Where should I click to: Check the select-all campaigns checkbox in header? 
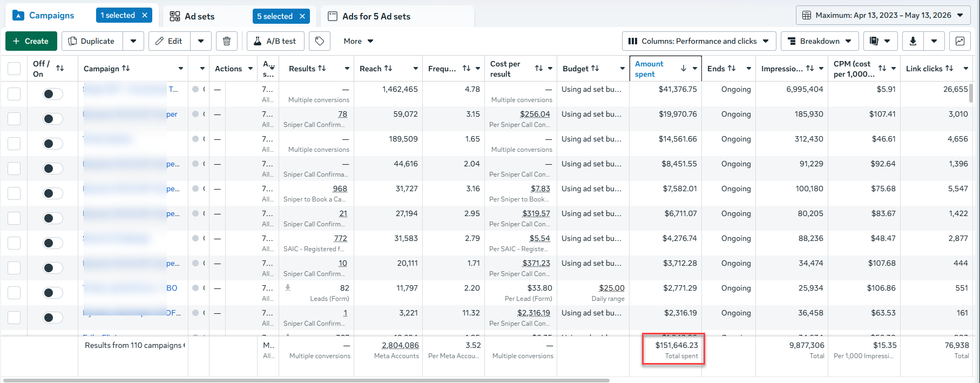pyautogui.click(x=14, y=69)
